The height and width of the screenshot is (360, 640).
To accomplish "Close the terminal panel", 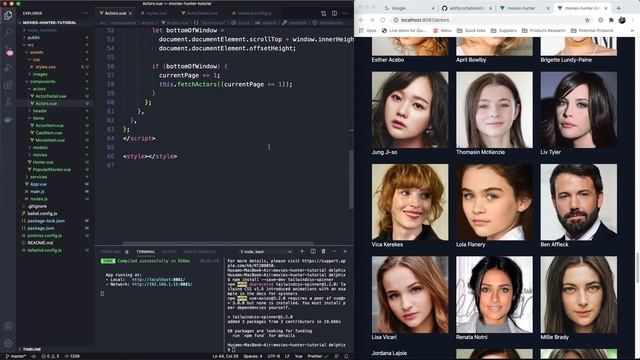I will (345, 251).
